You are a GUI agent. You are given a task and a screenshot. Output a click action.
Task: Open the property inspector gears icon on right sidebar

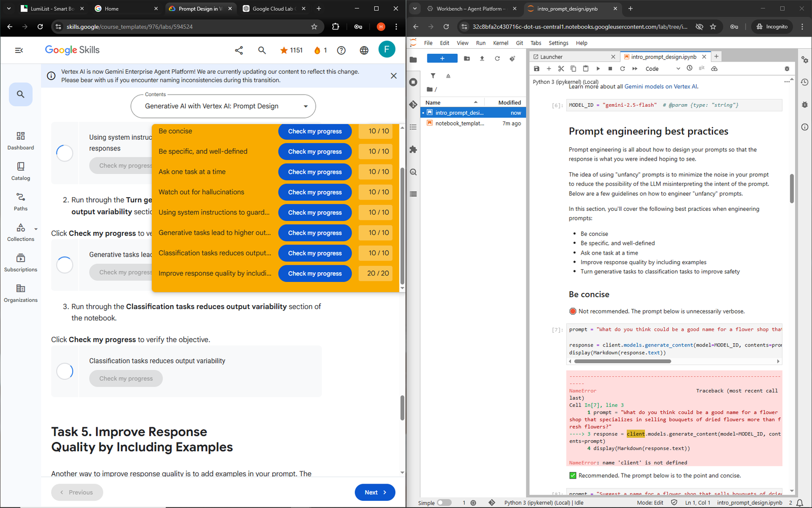(x=804, y=59)
